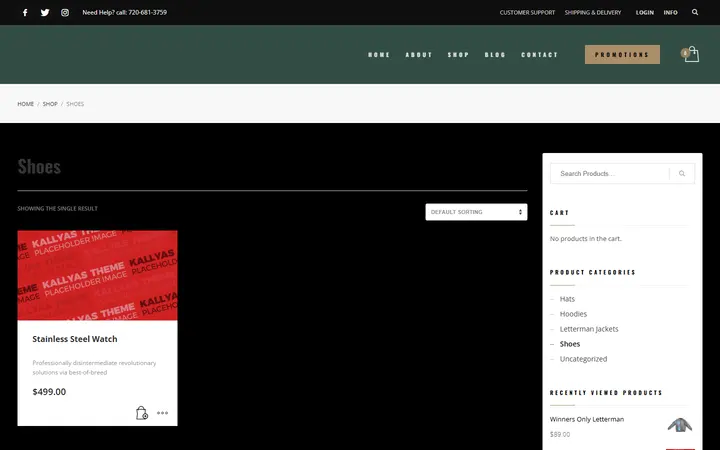The height and width of the screenshot is (450, 720).
Task: Open the Twitter social link
Action: click(45, 12)
